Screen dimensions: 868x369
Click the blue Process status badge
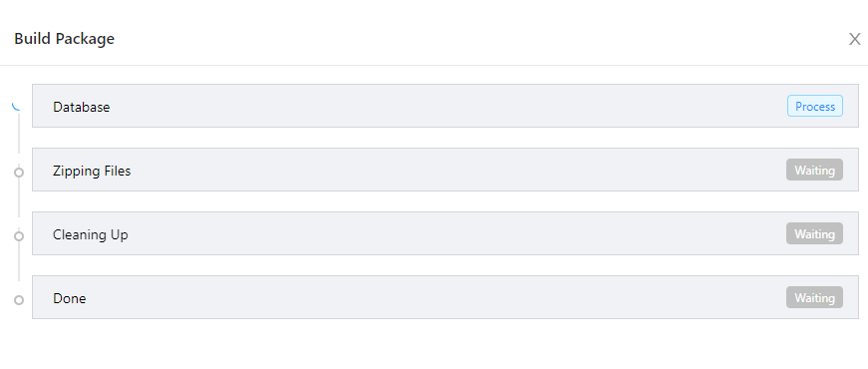point(815,107)
